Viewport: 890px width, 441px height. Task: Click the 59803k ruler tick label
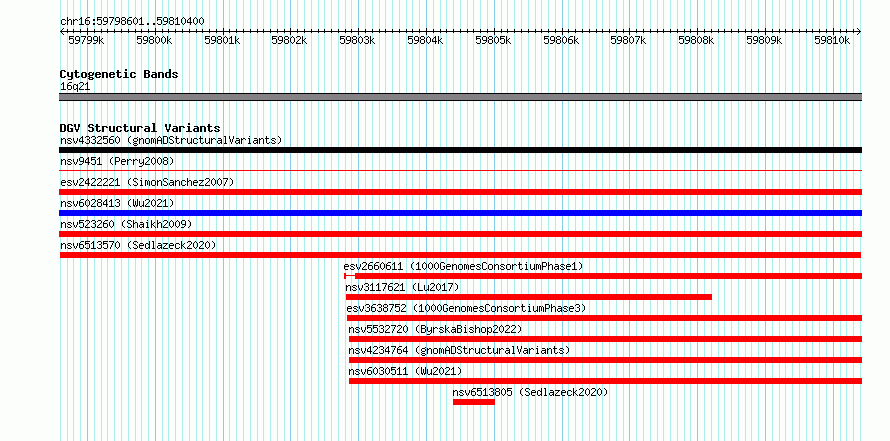click(357, 40)
